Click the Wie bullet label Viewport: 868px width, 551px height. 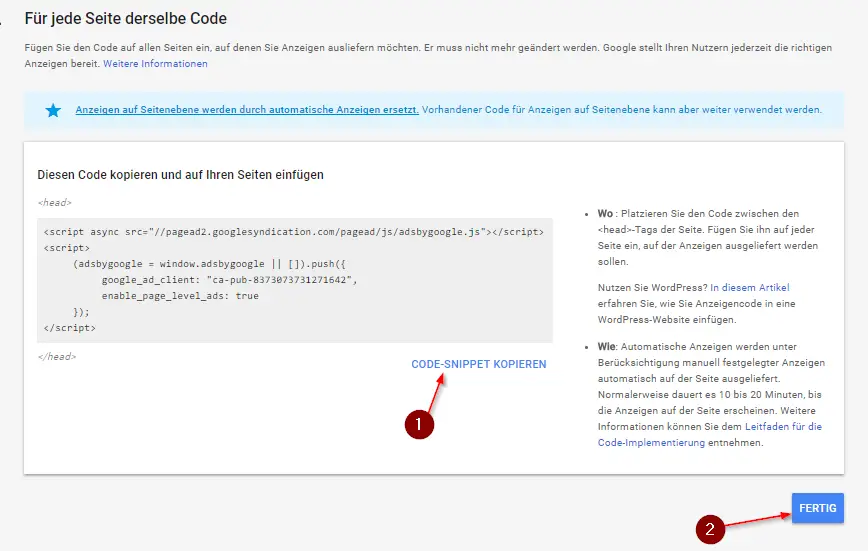pyautogui.click(x=606, y=347)
